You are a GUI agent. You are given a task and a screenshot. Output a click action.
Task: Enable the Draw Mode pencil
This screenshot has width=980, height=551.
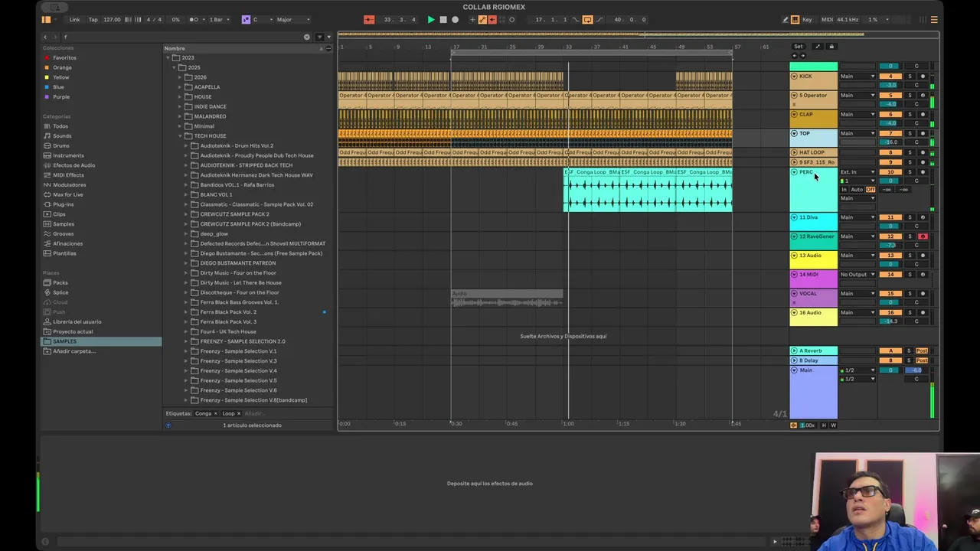(785, 20)
